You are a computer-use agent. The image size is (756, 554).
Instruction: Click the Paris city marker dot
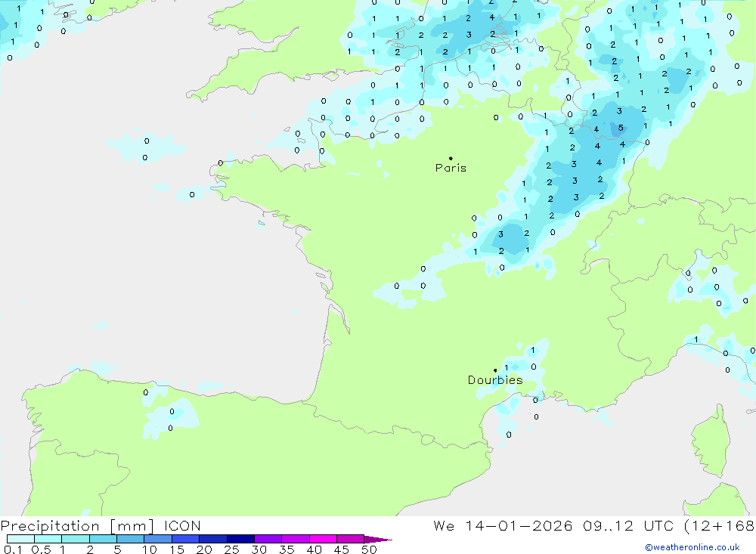click(x=451, y=158)
